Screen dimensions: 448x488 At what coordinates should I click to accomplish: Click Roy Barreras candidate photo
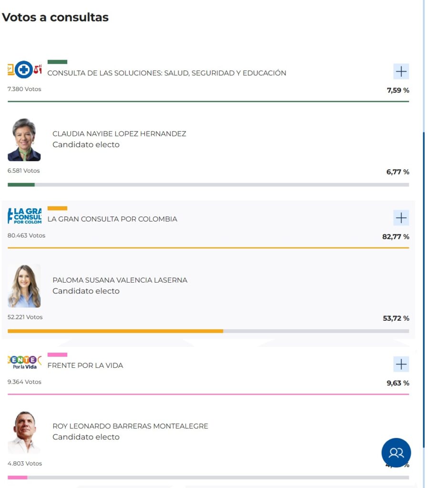[x=24, y=432]
